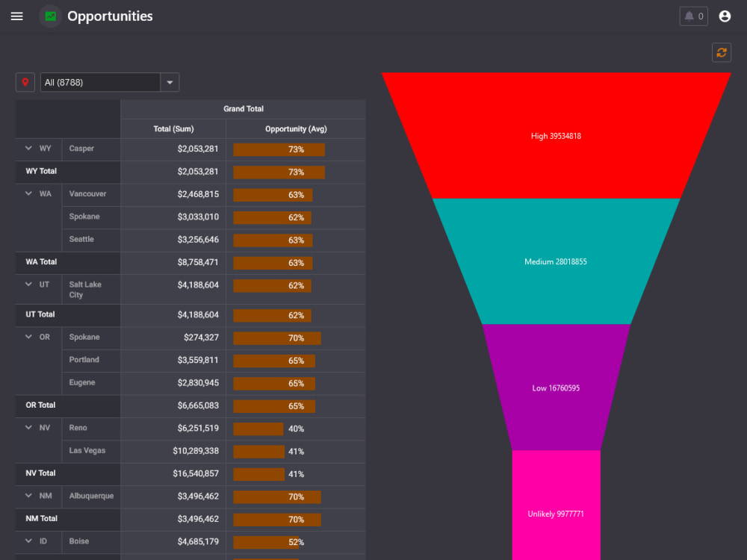This screenshot has width=747, height=560.
Task: Collapse the UT state group
Action: 28,284
